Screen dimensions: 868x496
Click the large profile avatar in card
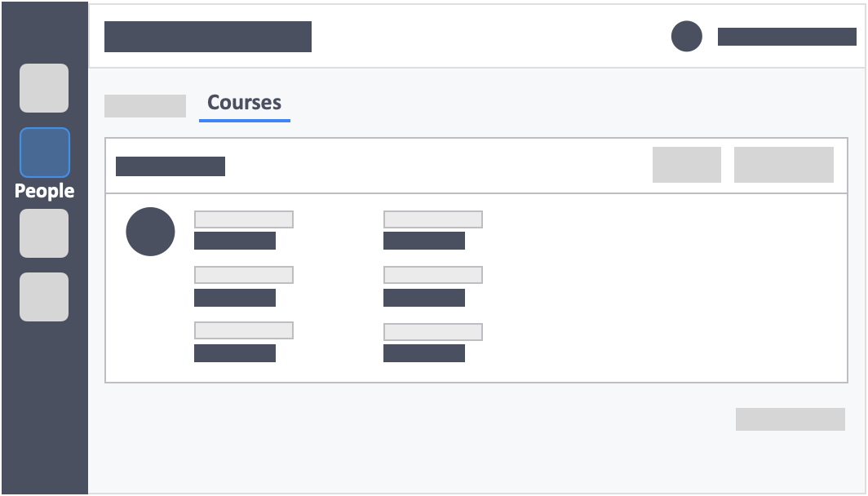tap(151, 232)
